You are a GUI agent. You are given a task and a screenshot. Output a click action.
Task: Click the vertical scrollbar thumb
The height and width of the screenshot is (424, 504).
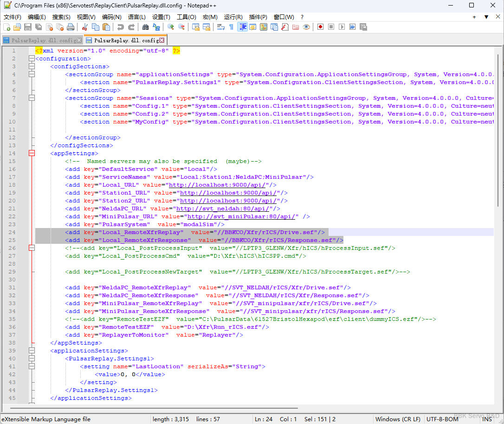[499, 130]
